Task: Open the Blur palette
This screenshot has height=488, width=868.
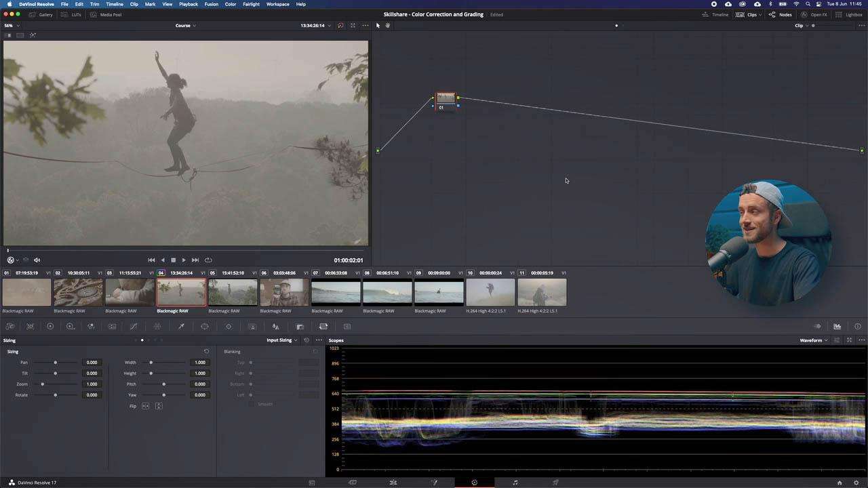Action: (x=275, y=327)
